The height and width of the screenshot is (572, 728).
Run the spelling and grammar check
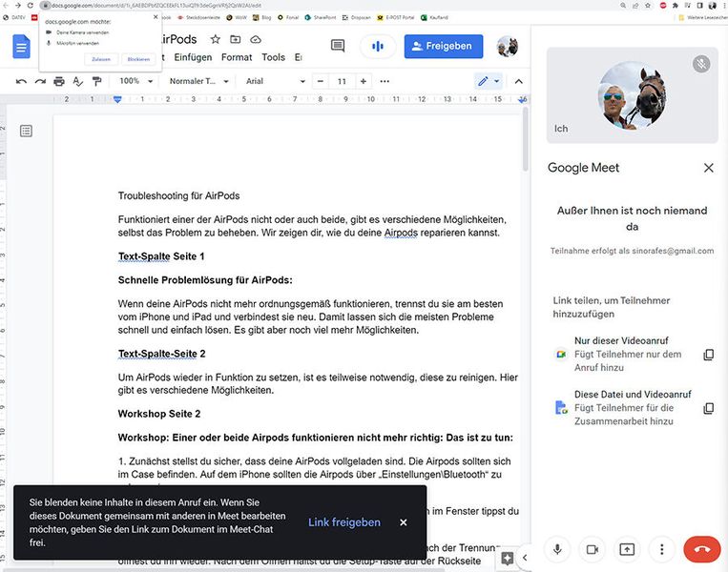click(x=77, y=82)
